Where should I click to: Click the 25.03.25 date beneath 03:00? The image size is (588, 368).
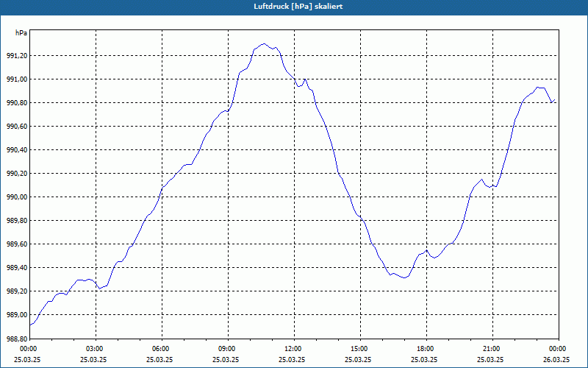click(x=93, y=359)
